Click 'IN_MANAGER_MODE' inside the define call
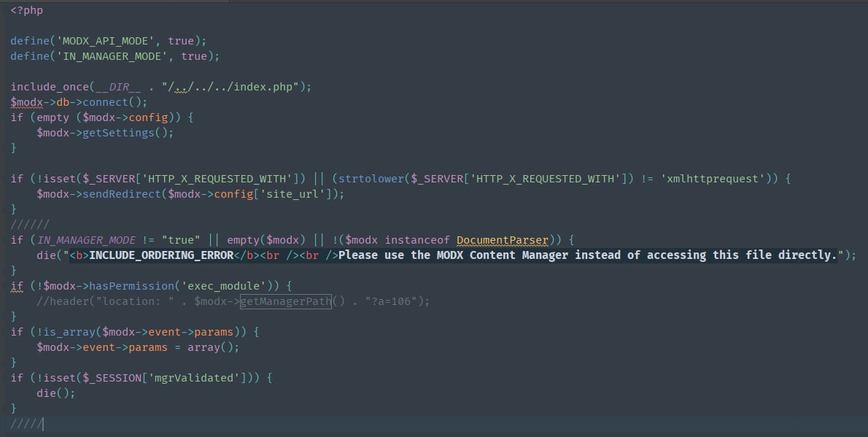 tap(112, 56)
